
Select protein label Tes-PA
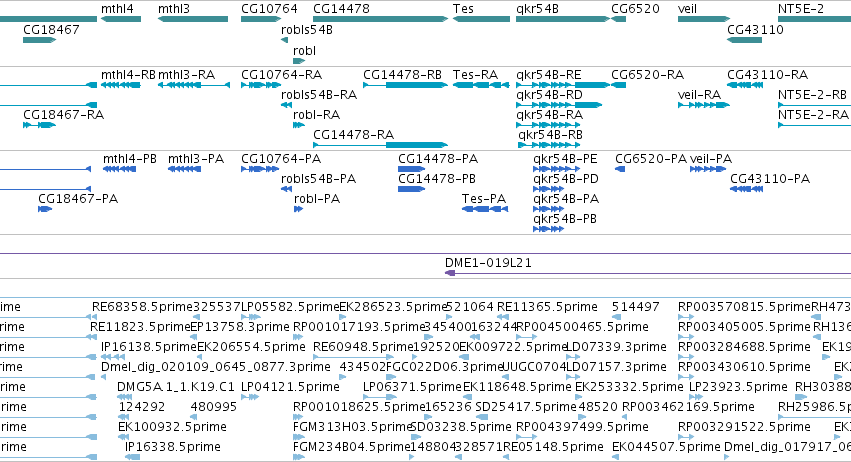coord(484,199)
